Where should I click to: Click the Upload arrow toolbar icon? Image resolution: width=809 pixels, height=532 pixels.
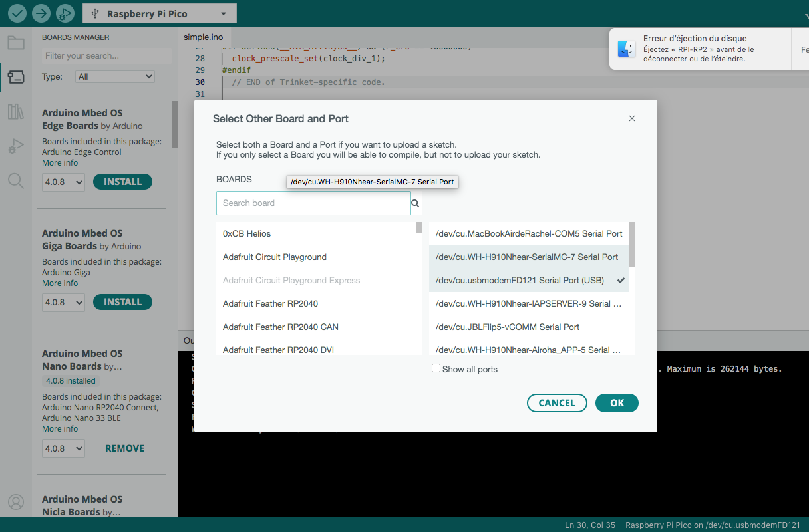point(41,13)
